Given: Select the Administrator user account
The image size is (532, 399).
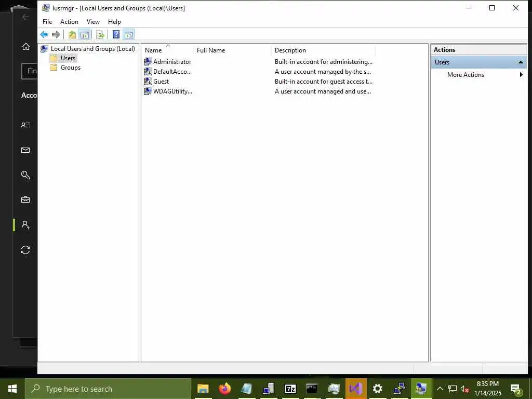Looking at the screenshot, I should [172, 62].
